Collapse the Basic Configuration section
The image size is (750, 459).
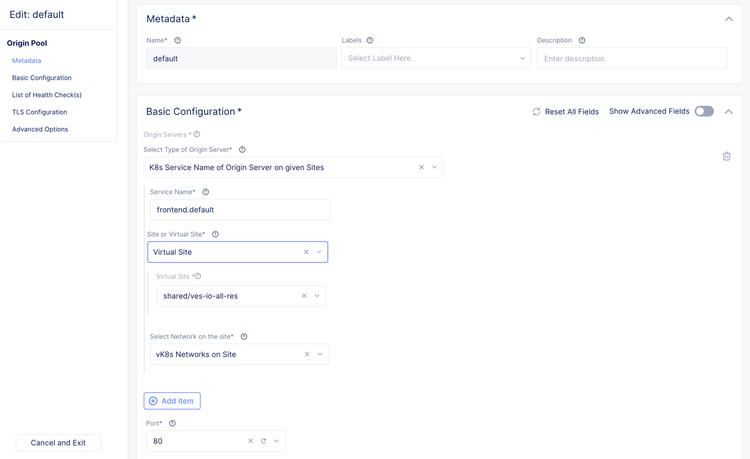[728, 112]
